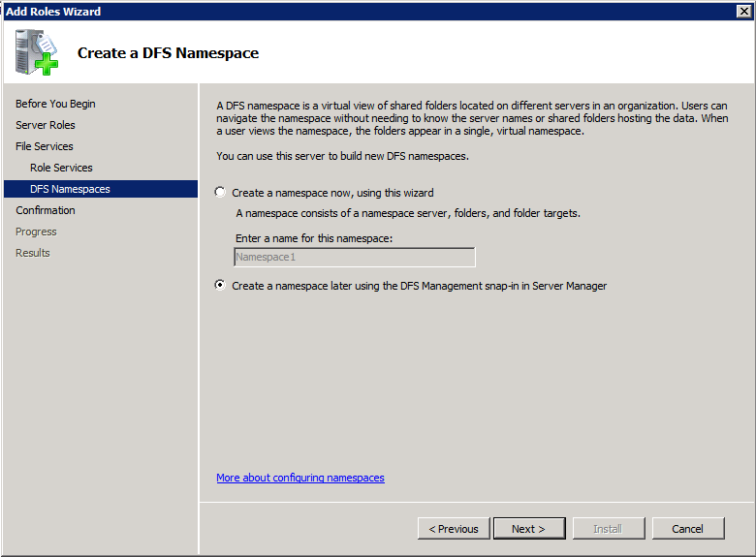The width and height of the screenshot is (756, 557).
Task: Click the Results step label
Action: [x=33, y=253]
